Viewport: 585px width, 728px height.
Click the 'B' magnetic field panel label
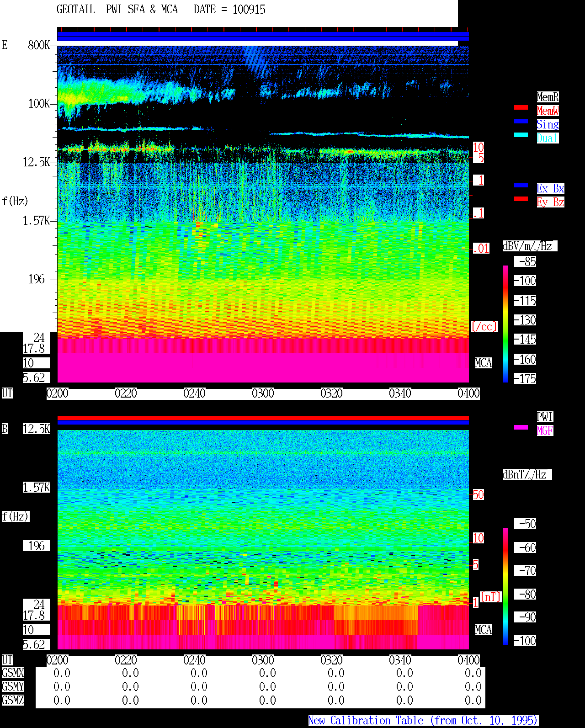(5, 429)
